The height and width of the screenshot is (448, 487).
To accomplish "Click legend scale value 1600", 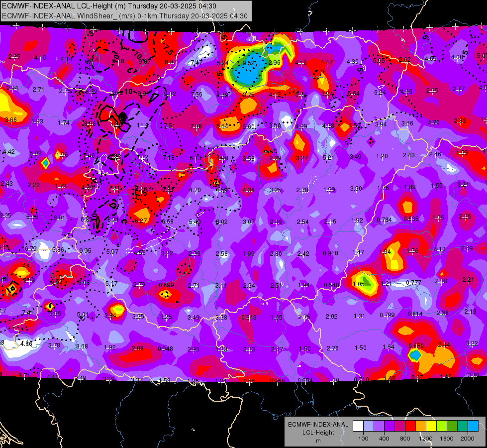I will tap(447, 439).
